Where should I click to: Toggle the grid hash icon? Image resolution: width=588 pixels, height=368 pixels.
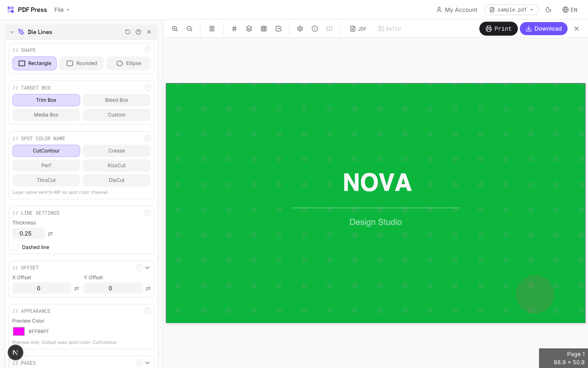[234, 29]
